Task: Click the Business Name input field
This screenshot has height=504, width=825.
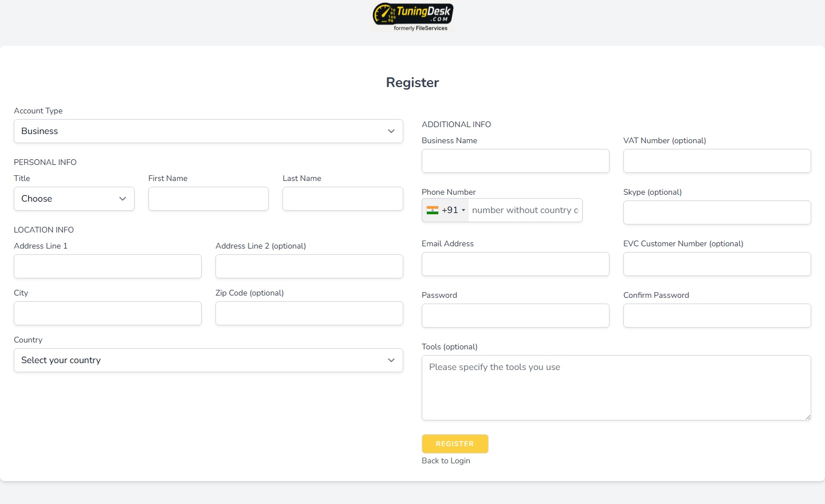Action: pos(515,161)
